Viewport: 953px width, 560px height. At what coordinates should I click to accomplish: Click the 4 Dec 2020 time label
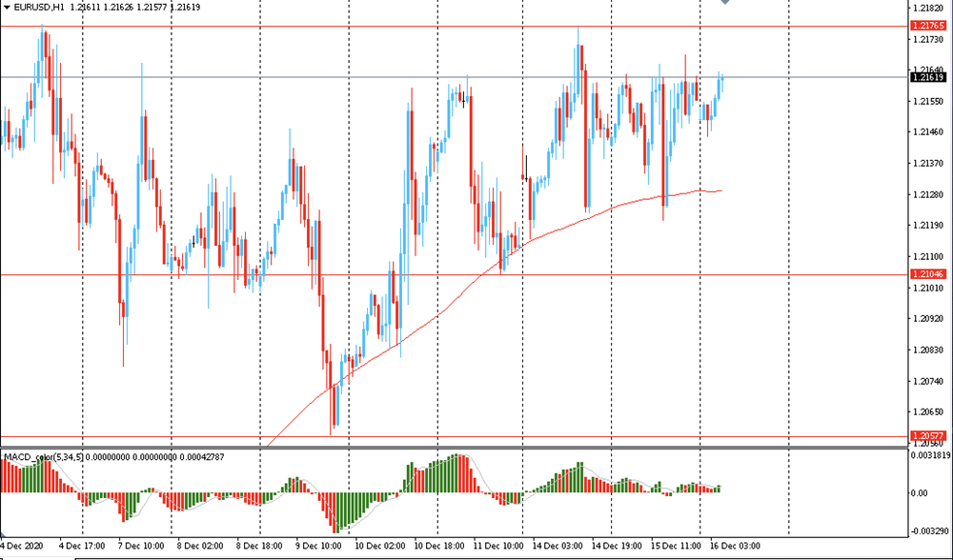(x=23, y=546)
